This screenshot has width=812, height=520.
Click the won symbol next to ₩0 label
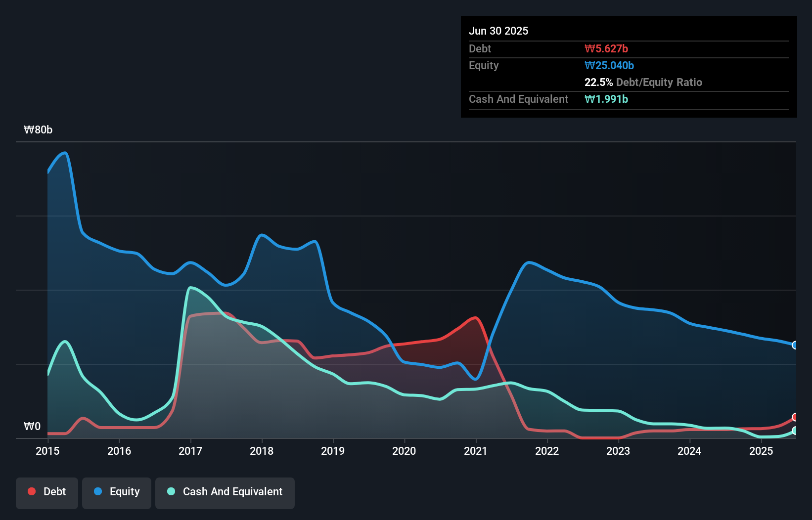tap(29, 426)
